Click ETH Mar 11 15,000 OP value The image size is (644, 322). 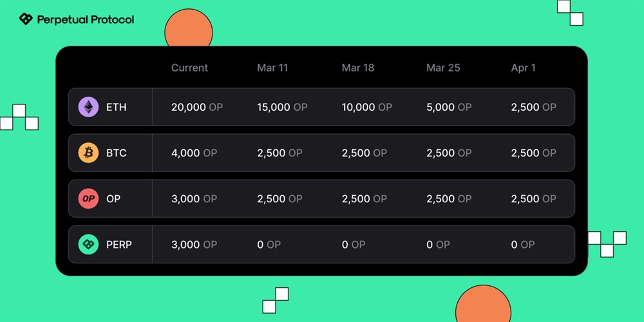point(282,107)
